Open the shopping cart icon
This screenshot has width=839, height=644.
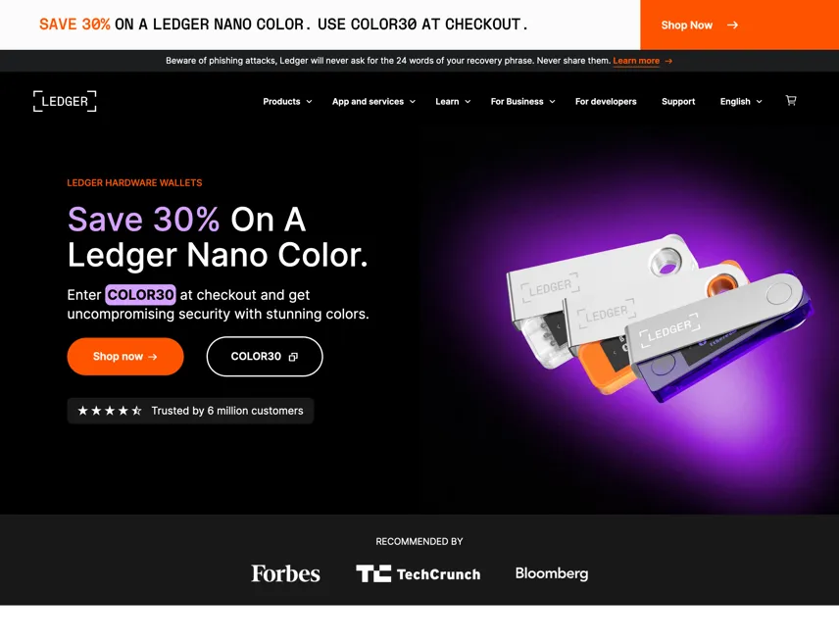click(791, 101)
